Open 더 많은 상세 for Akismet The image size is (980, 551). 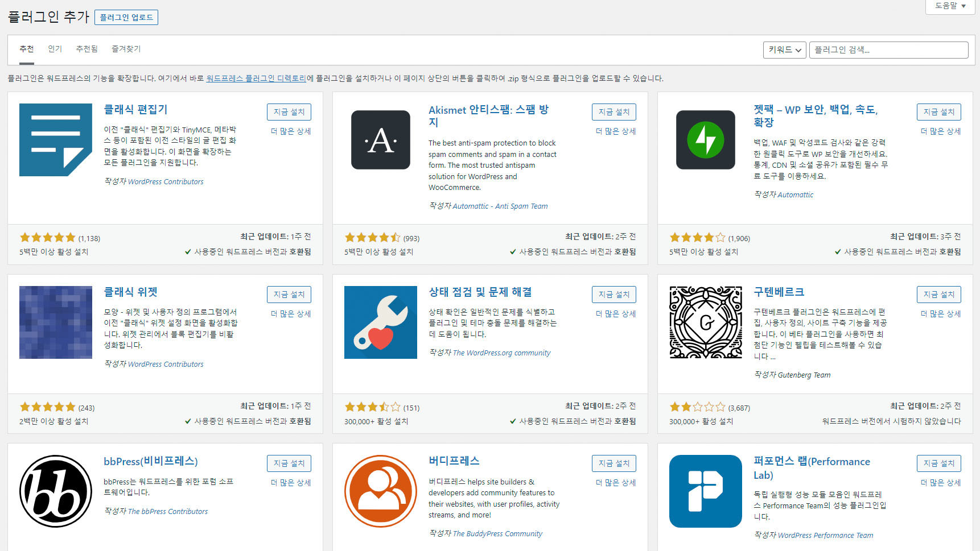point(616,131)
